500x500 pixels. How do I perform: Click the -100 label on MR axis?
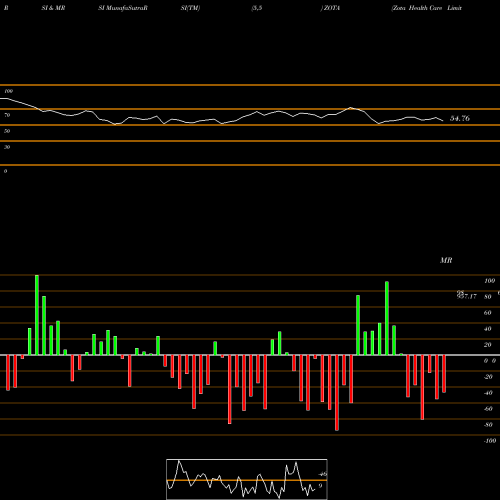pos(490,441)
